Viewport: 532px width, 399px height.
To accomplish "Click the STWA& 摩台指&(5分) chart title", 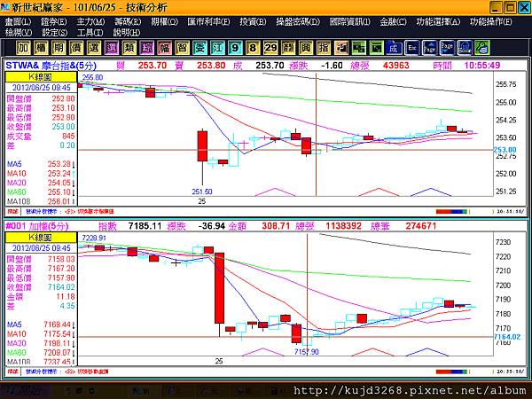I will pos(51,66).
